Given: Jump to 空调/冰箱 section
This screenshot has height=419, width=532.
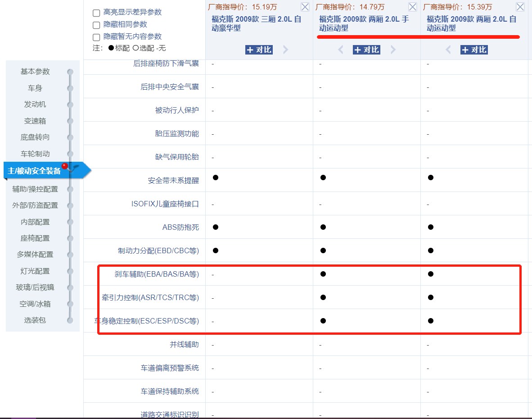Looking at the screenshot, I should coord(35,304).
